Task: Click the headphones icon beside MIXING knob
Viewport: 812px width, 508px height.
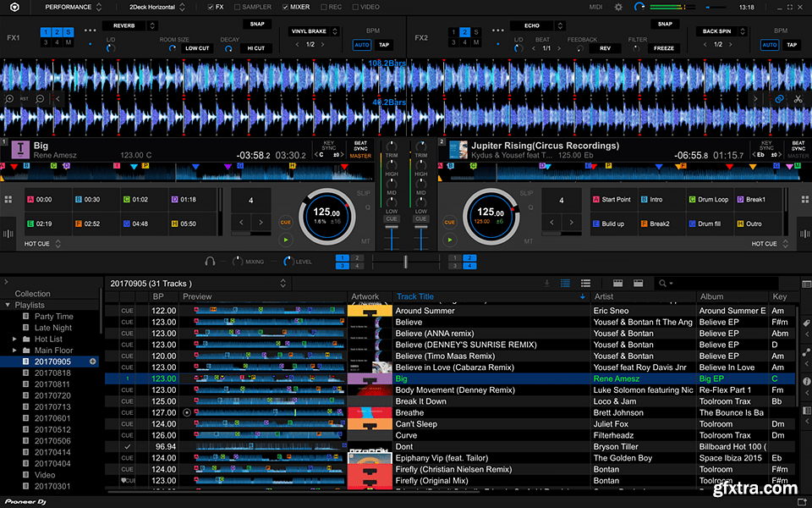Action: point(210,262)
